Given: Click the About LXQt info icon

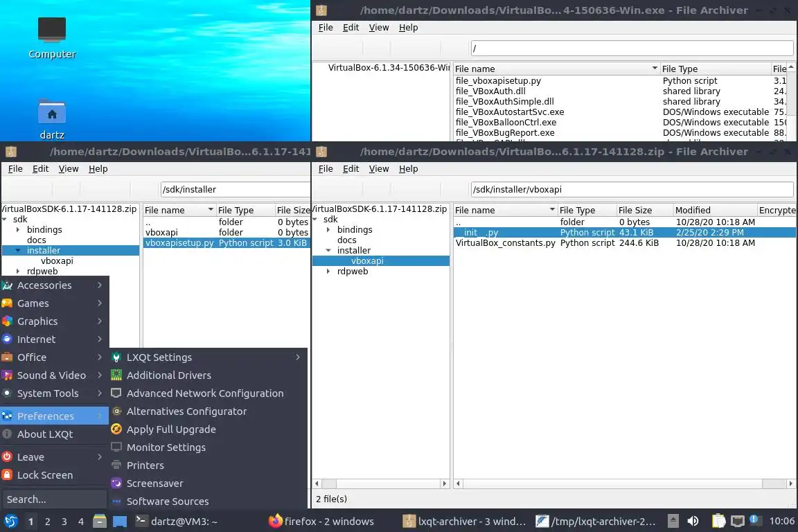Looking at the screenshot, I should point(7,434).
